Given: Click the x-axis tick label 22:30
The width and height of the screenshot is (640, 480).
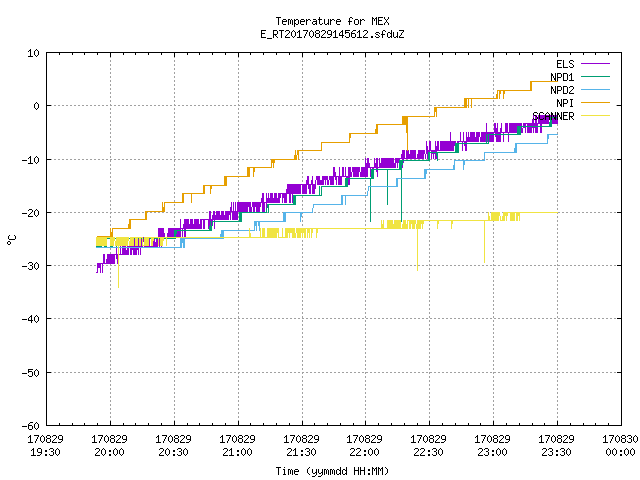Looking at the screenshot, I should point(429,452).
